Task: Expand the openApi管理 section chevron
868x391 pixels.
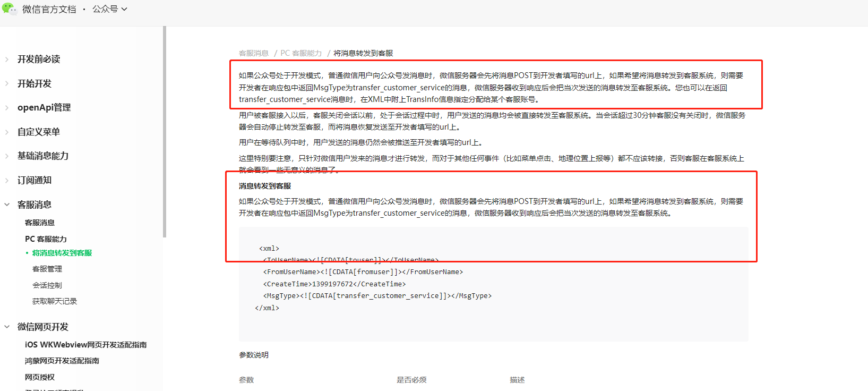Action: (x=7, y=108)
